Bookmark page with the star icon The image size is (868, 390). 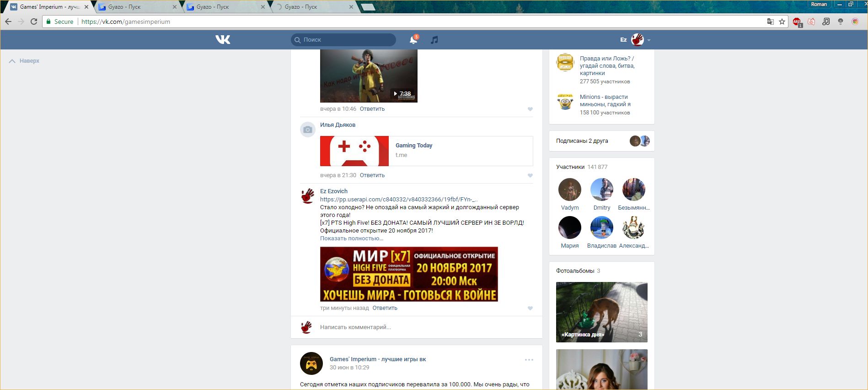click(782, 22)
